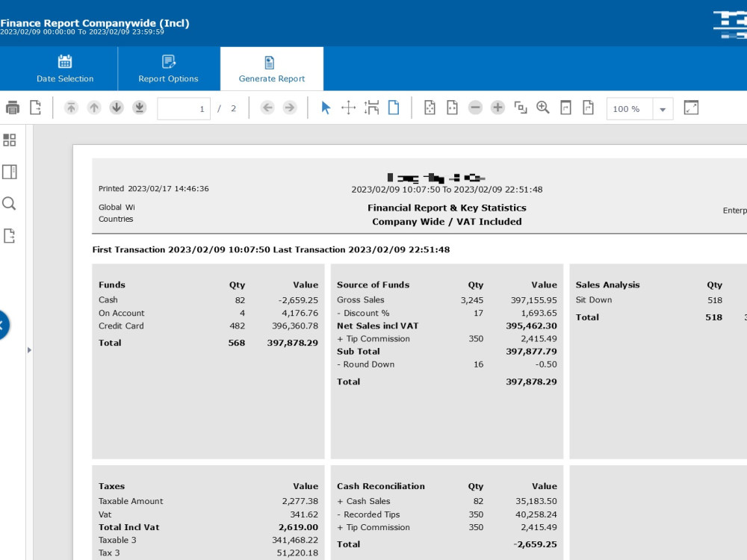Click the Printed 2023/02/17 timestamp
This screenshot has width=747, height=560.
(153, 189)
